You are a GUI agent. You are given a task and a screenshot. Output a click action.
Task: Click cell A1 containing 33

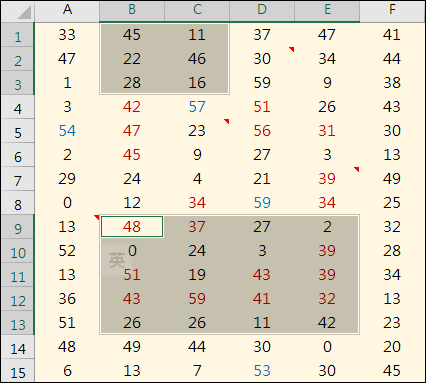pos(67,35)
